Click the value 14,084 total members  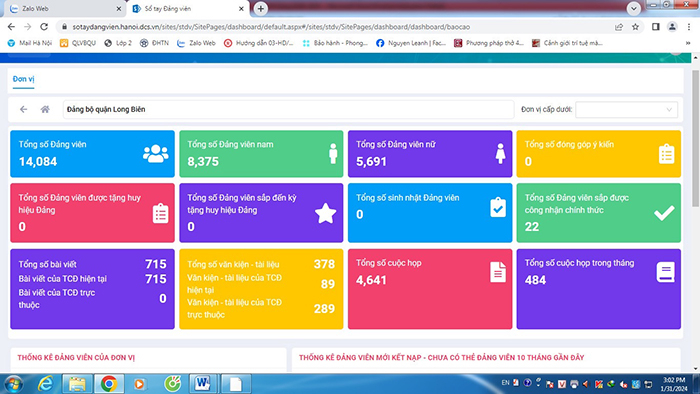(x=38, y=162)
